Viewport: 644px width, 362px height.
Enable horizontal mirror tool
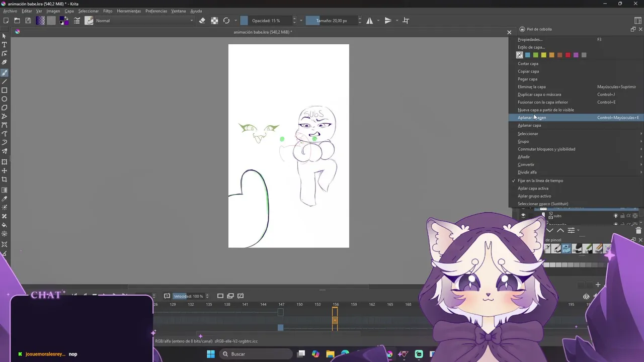[x=370, y=21]
